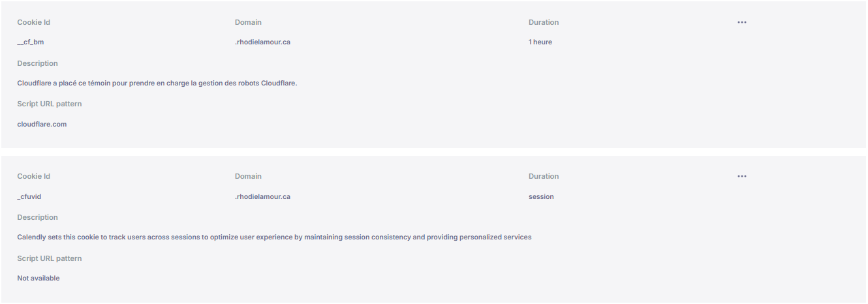868x304 pixels.
Task: Select the "session" duration value
Action: pyautogui.click(x=541, y=196)
